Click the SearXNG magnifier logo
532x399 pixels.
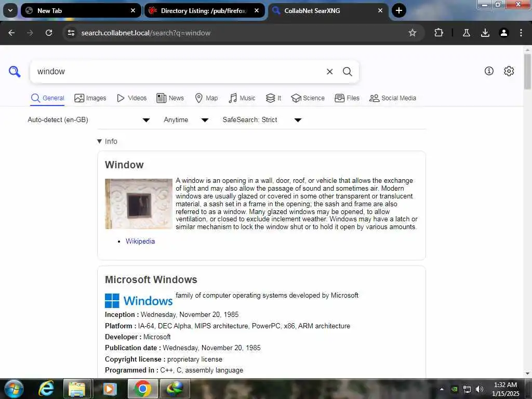15,72
